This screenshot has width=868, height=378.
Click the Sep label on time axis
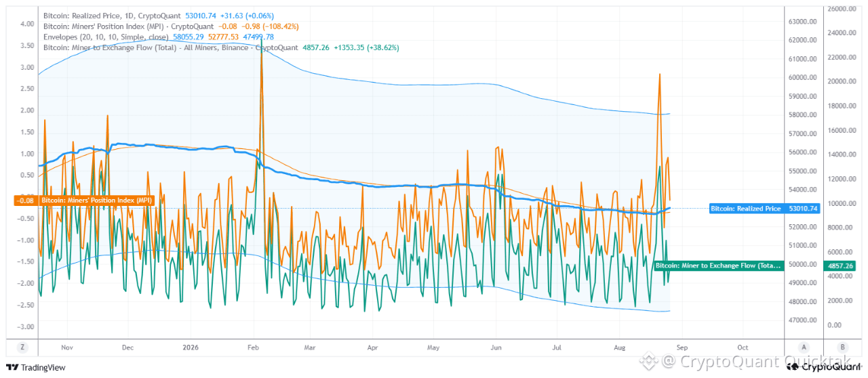[682, 346]
